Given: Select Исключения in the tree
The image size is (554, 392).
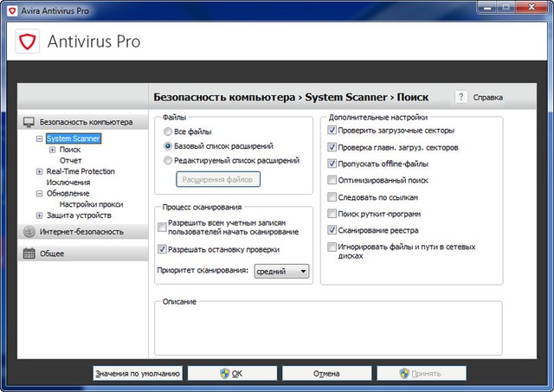Looking at the screenshot, I should [68, 183].
